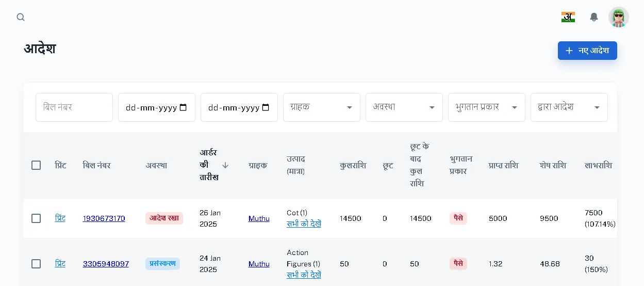Click the उत्पाद (मात्रा) column header

(296, 165)
